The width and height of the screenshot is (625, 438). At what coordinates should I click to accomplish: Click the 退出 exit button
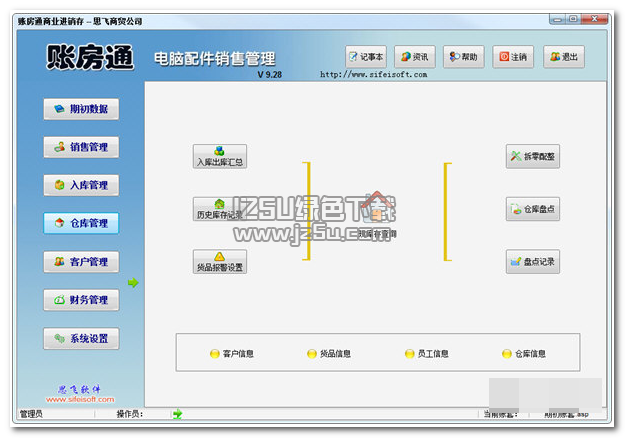(x=564, y=57)
